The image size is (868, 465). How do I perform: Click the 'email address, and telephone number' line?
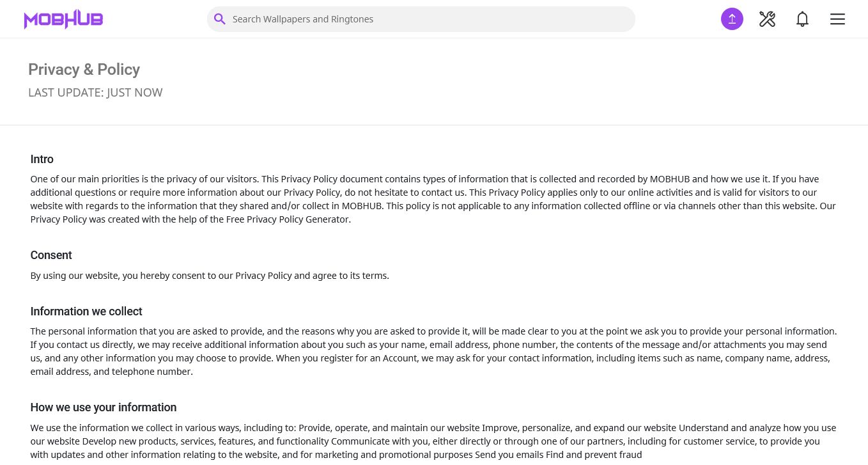pos(111,372)
